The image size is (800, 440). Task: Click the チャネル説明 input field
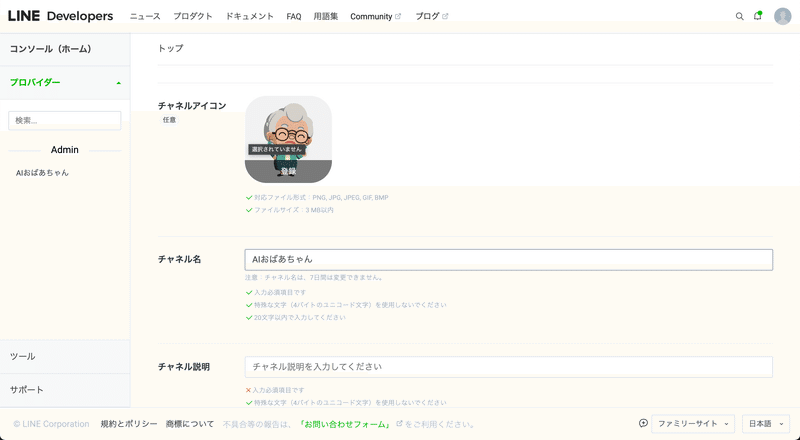[509, 366]
